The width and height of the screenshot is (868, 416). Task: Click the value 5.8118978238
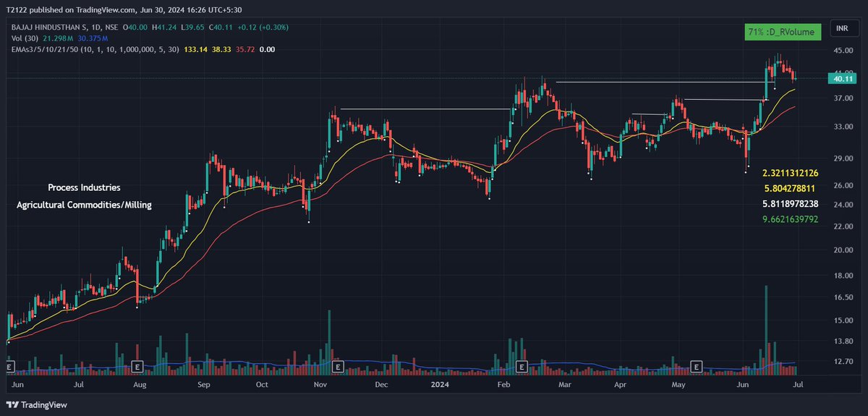[x=790, y=203]
